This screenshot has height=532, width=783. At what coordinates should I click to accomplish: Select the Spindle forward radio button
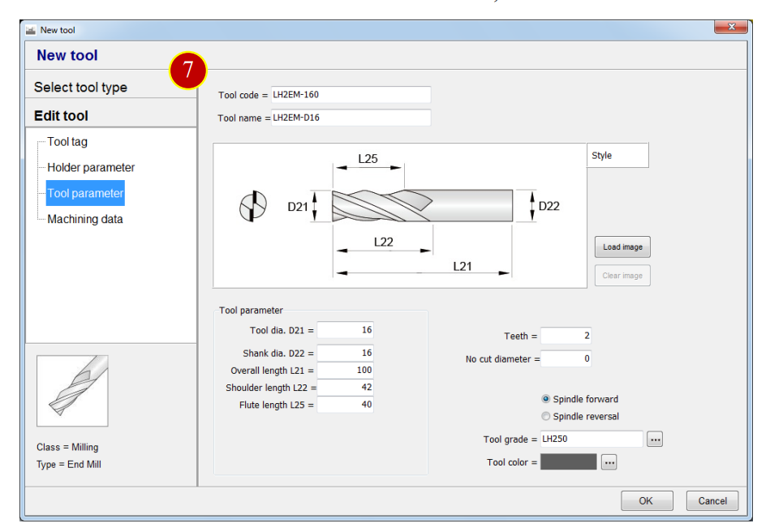[x=546, y=399]
